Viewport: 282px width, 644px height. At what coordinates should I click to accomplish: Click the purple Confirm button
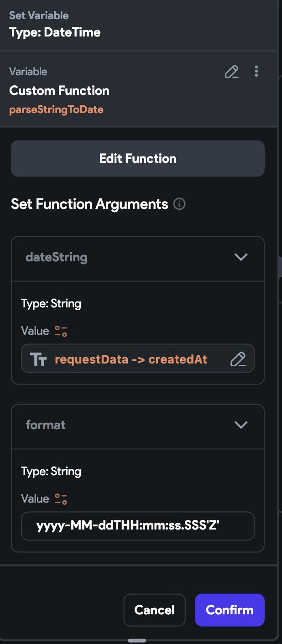230,610
